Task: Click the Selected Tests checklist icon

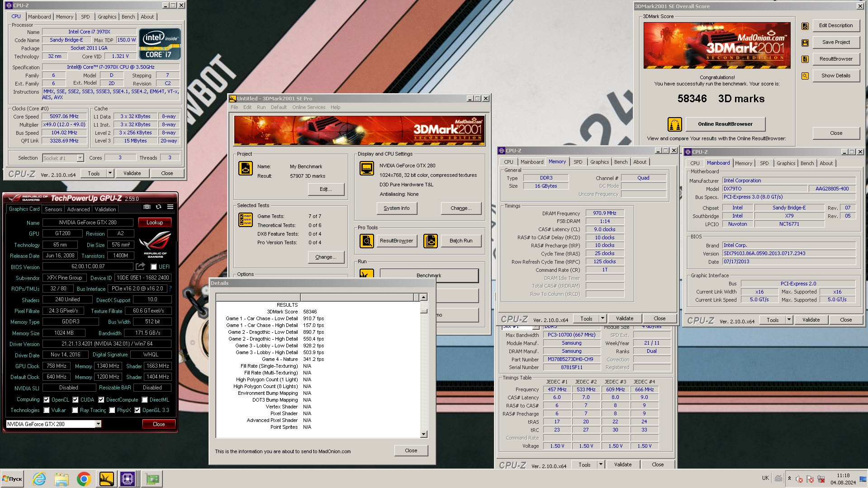Action: pyautogui.click(x=246, y=220)
